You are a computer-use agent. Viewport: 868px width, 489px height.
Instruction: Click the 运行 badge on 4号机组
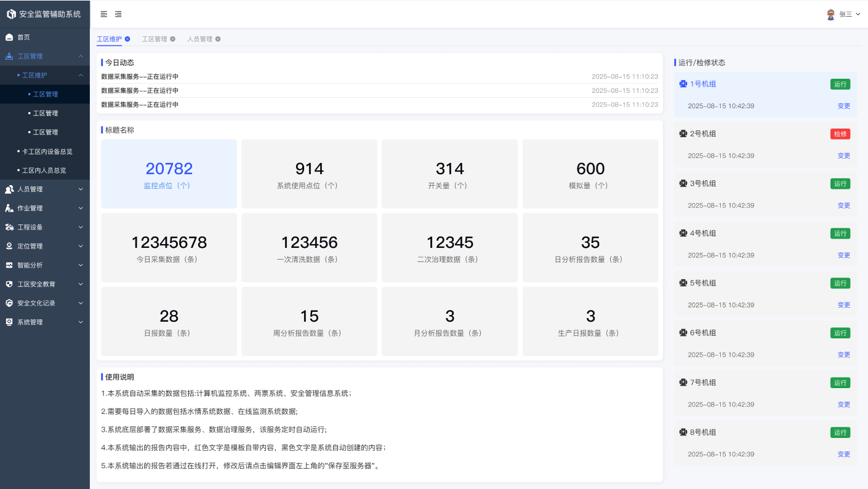point(840,234)
